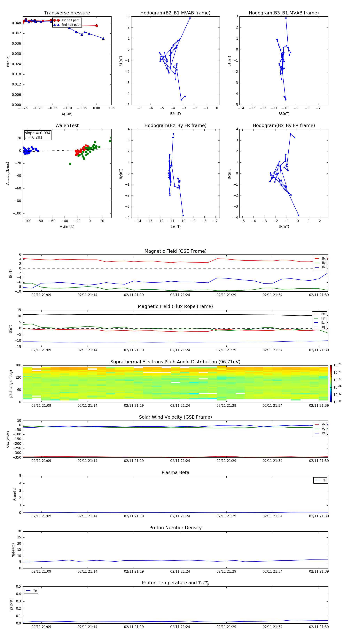Click the 'Hodogram(Bx_By FR frame)' title
Screen dimensions: 351x644
click(284, 125)
